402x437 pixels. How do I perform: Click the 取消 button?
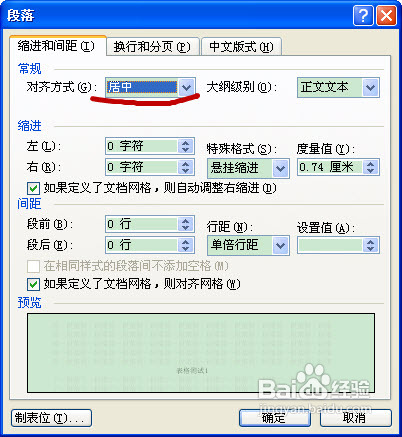(355, 418)
